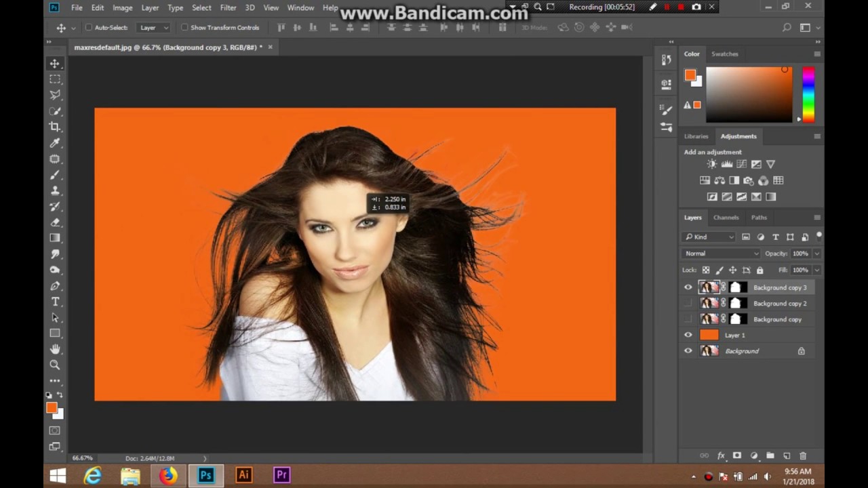Toggle Auto-Select checkbox

[x=89, y=28]
